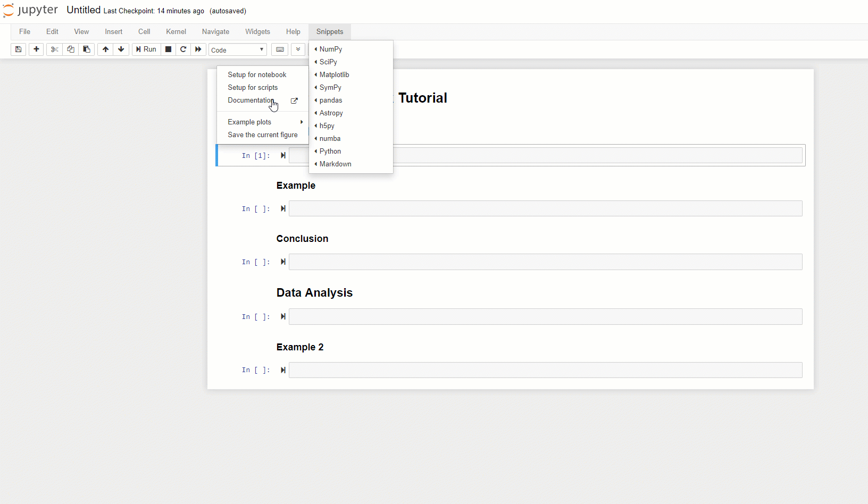This screenshot has width=868, height=504.
Task: Open the Navigate menu
Action: tap(215, 31)
